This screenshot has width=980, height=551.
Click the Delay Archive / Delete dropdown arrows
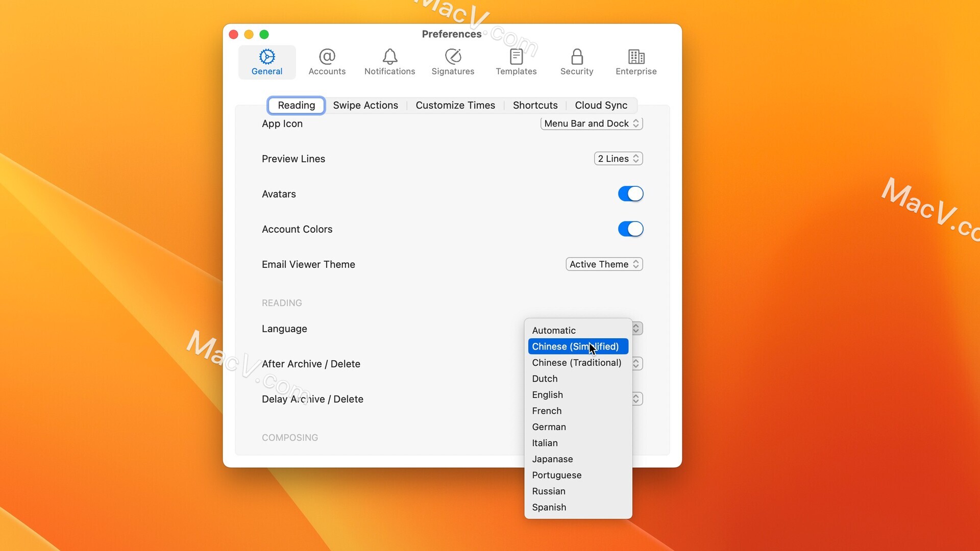coord(636,399)
